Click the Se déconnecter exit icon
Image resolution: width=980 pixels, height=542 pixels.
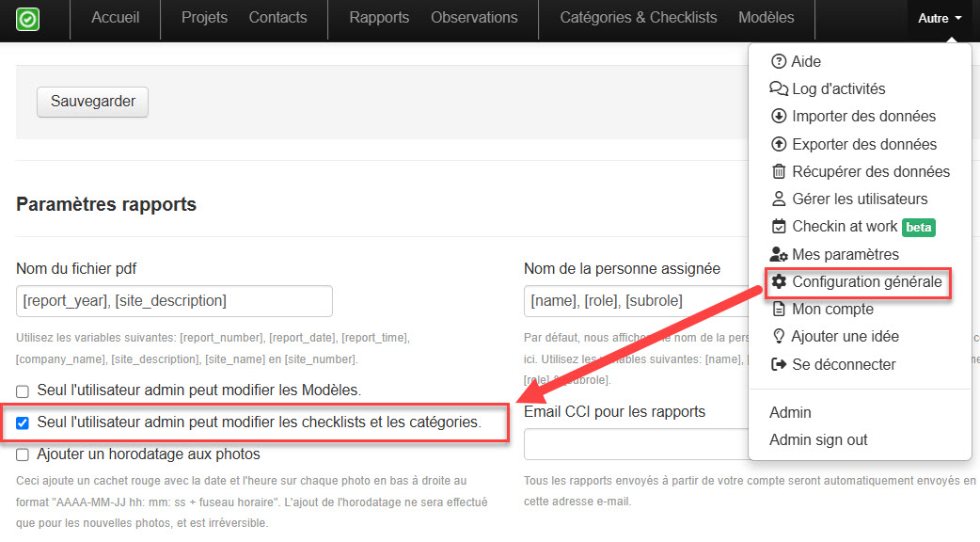(x=778, y=364)
